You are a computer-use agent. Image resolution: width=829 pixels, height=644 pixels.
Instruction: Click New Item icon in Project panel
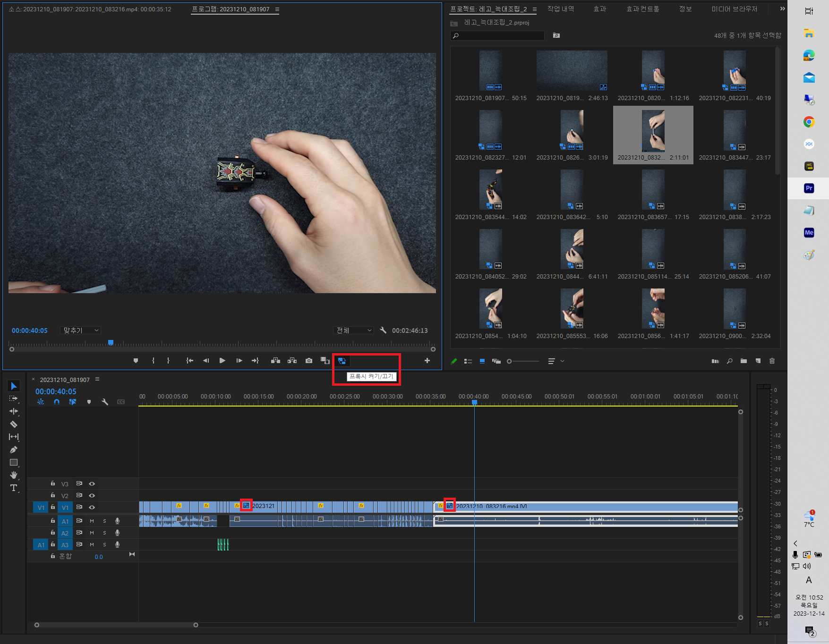758,361
